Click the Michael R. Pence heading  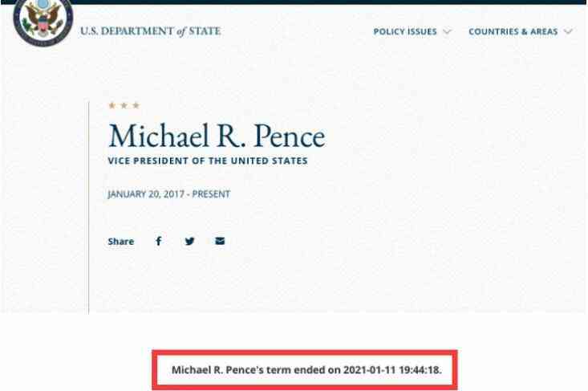coord(217,136)
